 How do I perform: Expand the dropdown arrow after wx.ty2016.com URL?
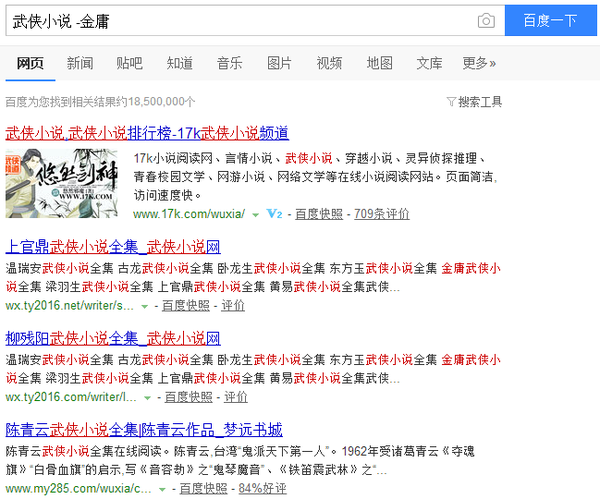(147, 398)
